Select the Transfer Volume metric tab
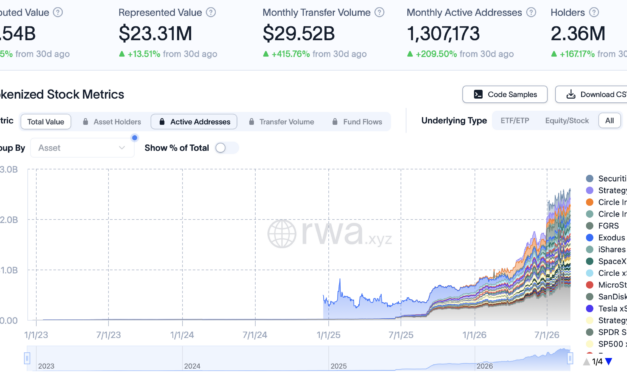 click(282, 122)
